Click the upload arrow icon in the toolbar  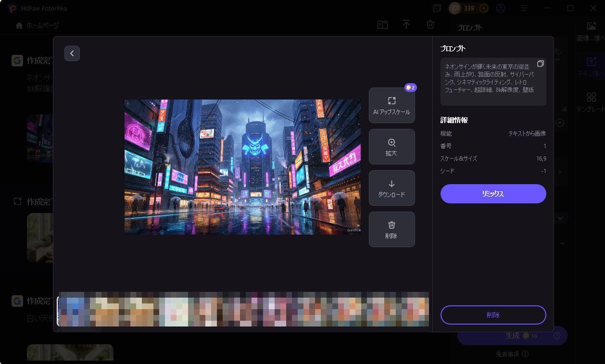(406, 25)
